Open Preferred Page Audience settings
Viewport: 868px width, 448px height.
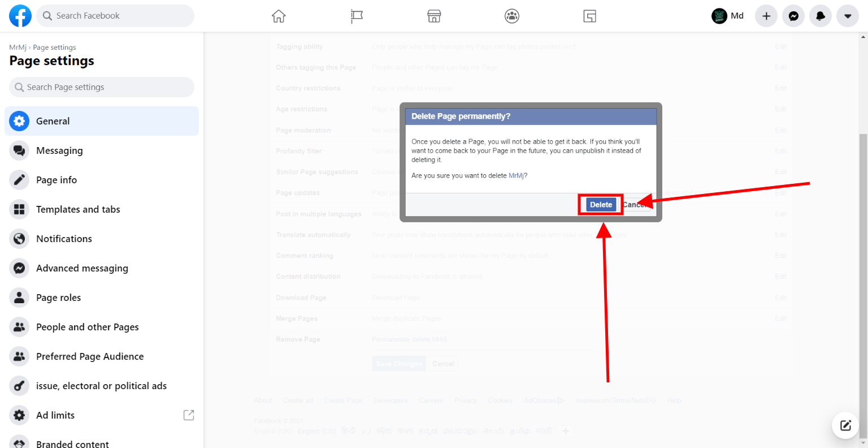102,356
